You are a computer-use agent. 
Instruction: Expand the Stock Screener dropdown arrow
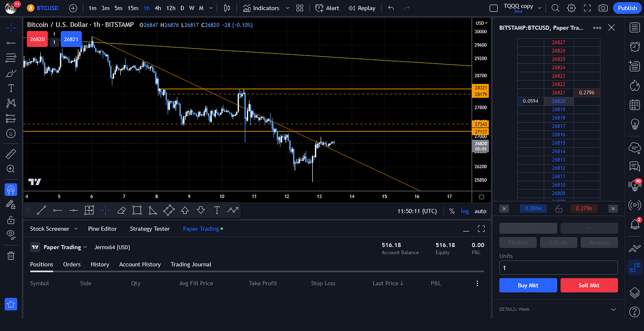[x=76, y=229]
